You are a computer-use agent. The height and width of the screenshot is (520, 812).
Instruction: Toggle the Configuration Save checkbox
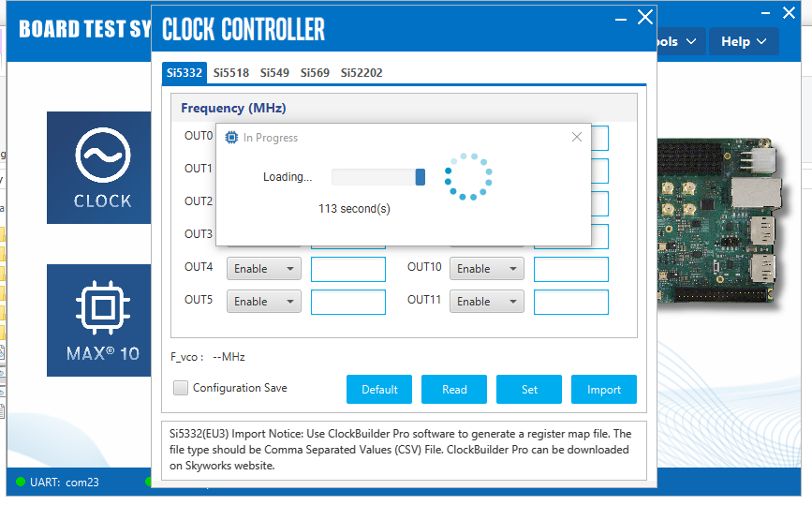click(180, 388)
